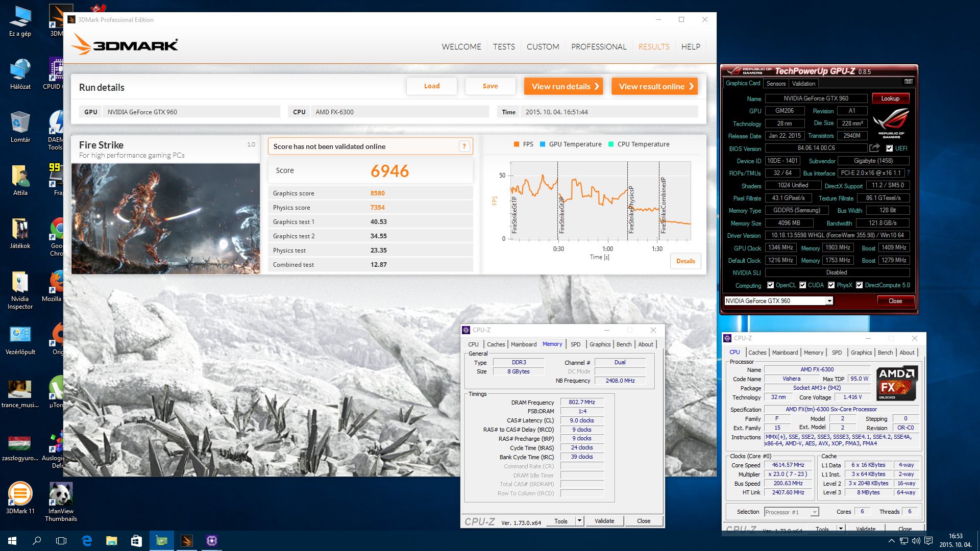980x551 pixels.
Task: Click Validate button in CPU-Z Memory window
Action: (604, 521)
